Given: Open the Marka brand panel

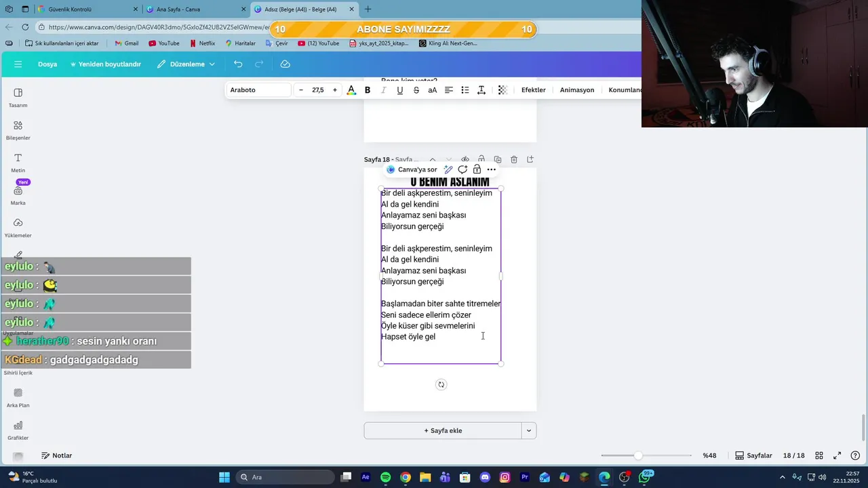Looking at the screenshot, I should point(18,195).
